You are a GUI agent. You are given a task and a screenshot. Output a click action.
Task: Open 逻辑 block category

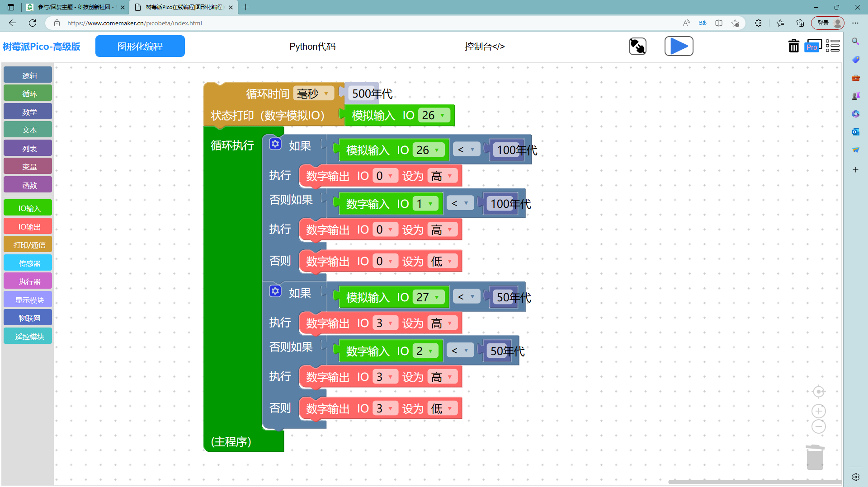click(28, 75)
